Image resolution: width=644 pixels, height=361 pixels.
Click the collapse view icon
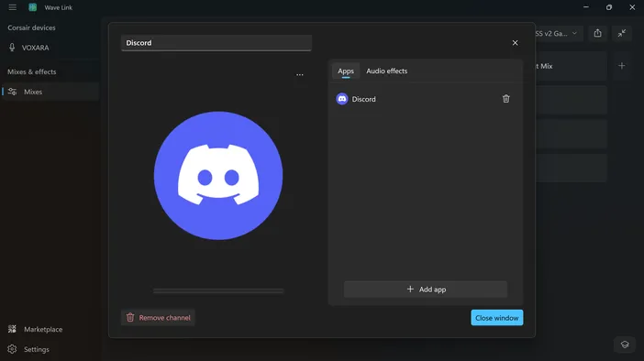coord(621,33)
